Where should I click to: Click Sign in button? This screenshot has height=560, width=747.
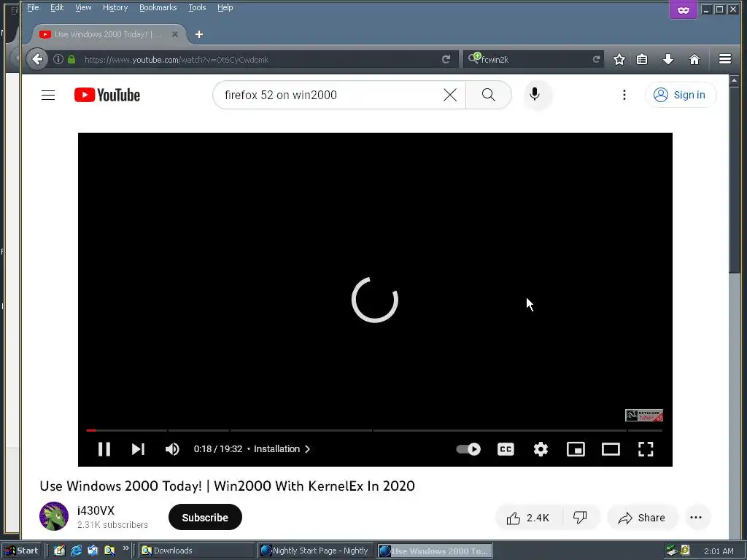tap(681, 96)
